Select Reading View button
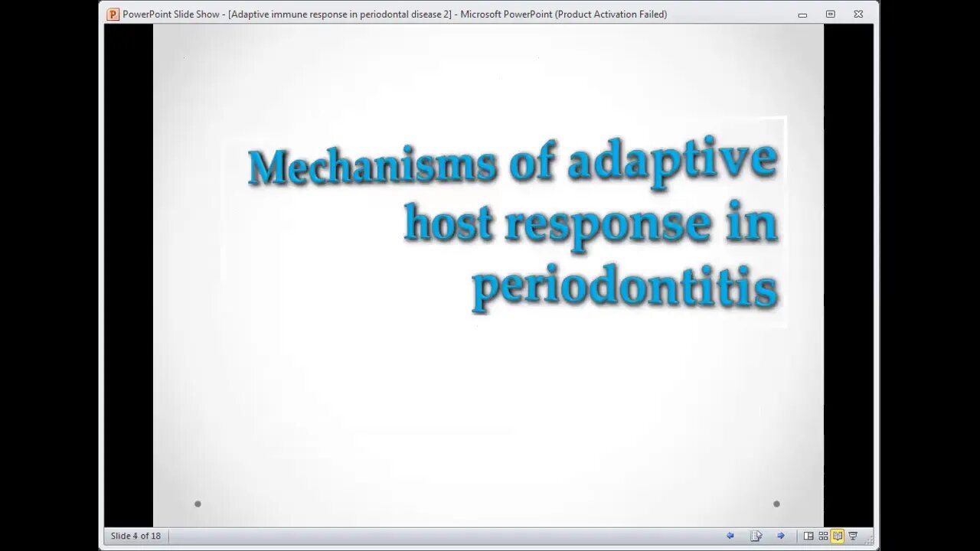The width and height of the screenshot is (980, 551). [838, 536]
